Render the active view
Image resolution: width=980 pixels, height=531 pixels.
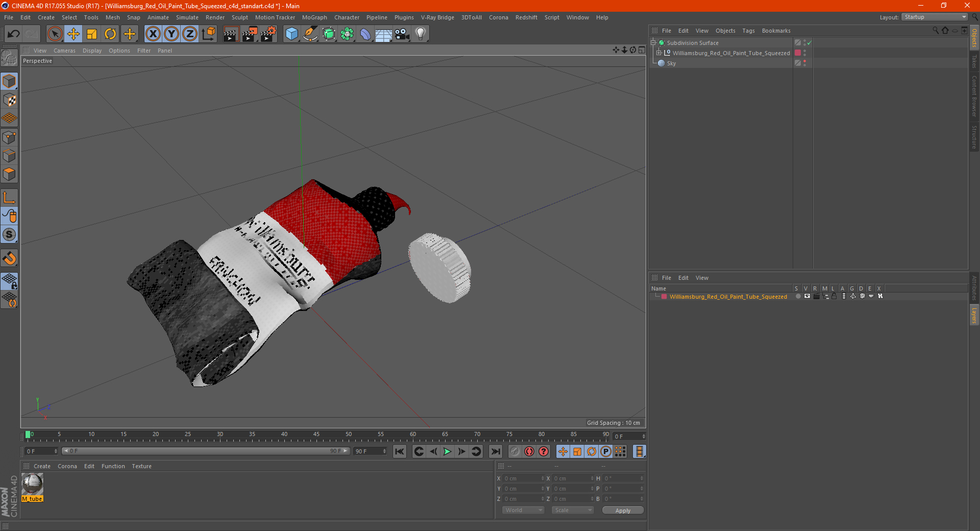click(231, 34)
